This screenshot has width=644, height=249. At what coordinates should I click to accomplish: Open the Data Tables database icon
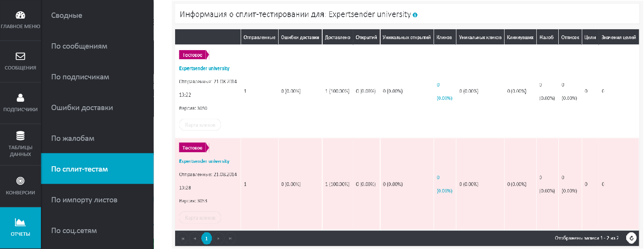click(20, 136)
